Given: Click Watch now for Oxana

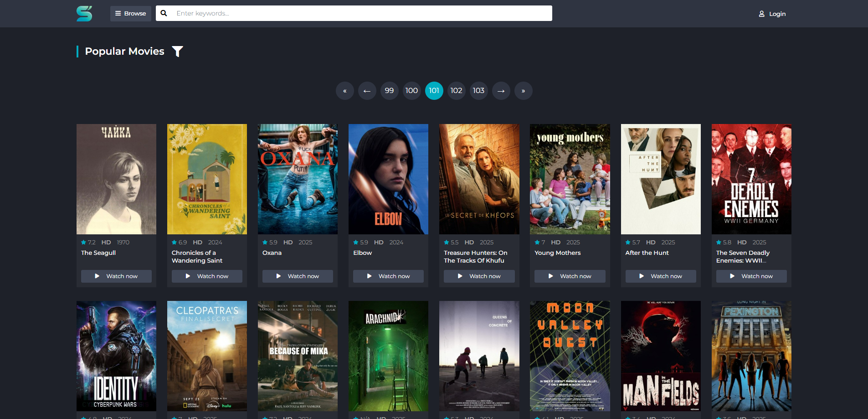Looking at the screenshot, I should click(x=298, y=276).
